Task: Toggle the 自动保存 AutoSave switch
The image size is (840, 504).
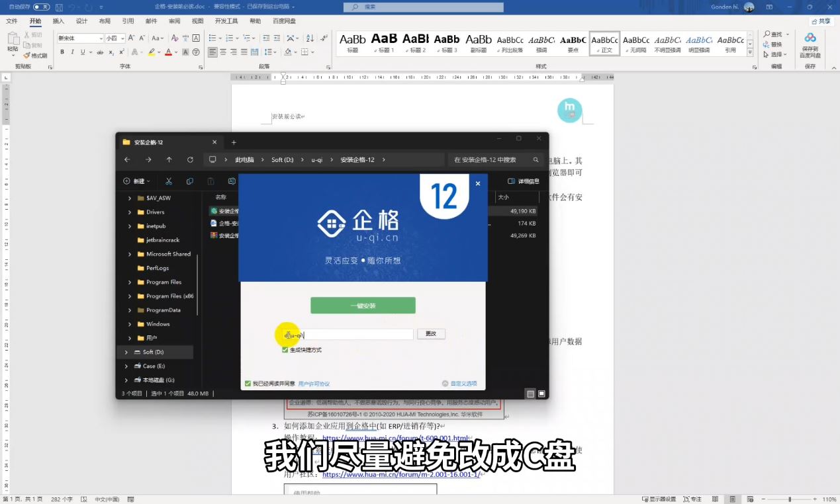Action: [41, 7]
